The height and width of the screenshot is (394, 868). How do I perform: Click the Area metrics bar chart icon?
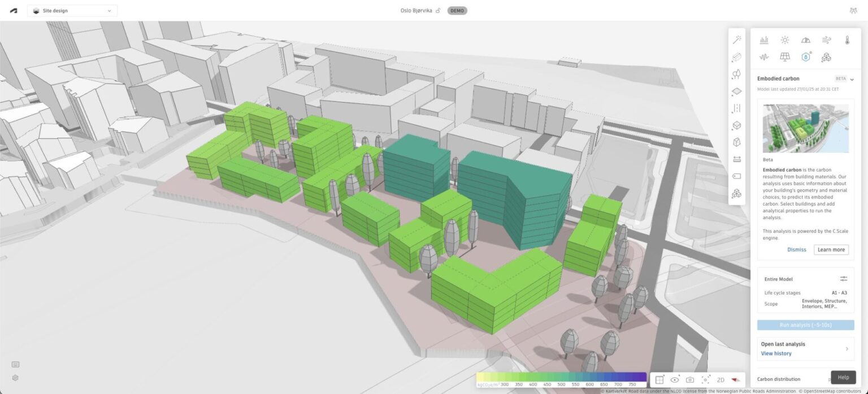(764, 40)
